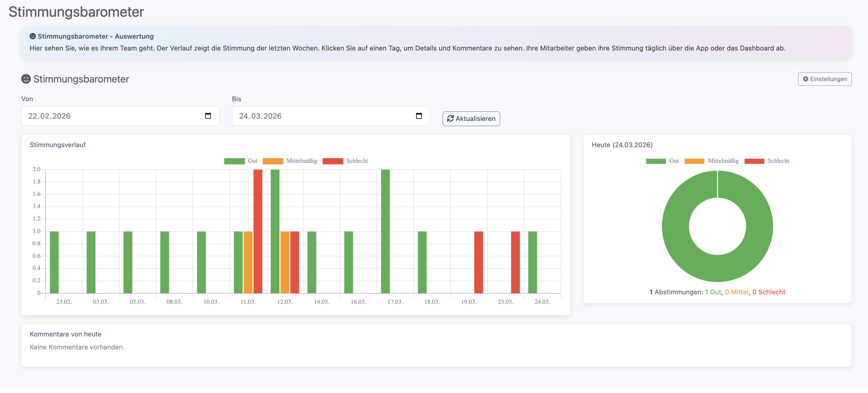Click the orange bar for 12.03.

point(285,262)
